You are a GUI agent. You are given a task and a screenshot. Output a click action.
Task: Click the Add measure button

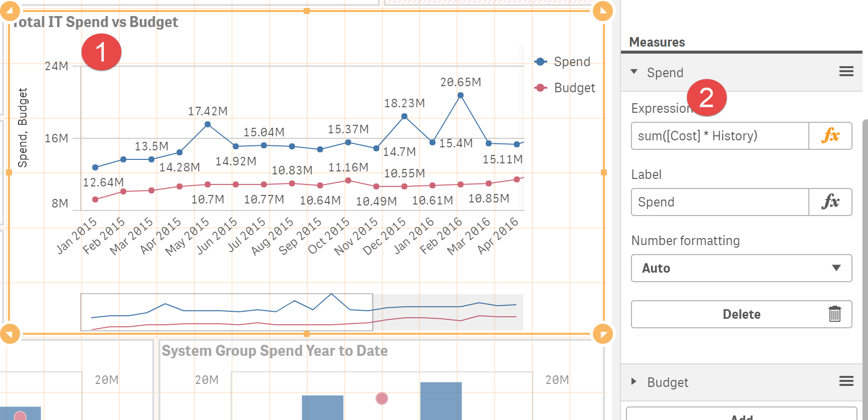tap(742, 414)
